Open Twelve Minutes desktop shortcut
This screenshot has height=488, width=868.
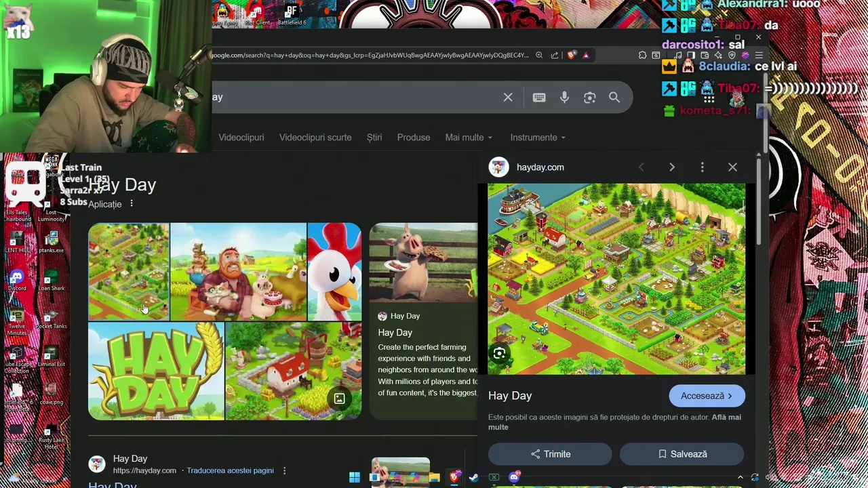coord(17,323)
